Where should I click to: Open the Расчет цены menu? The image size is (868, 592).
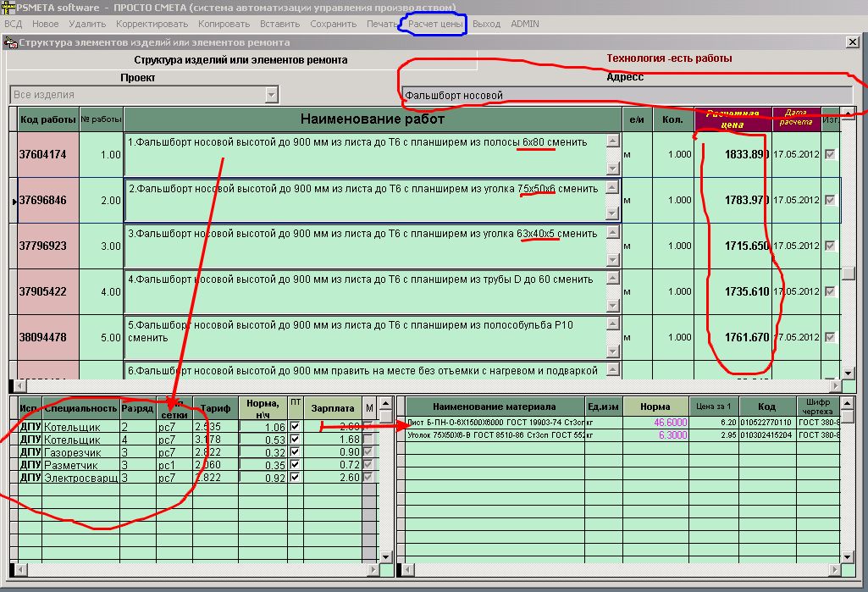point(435,24)
